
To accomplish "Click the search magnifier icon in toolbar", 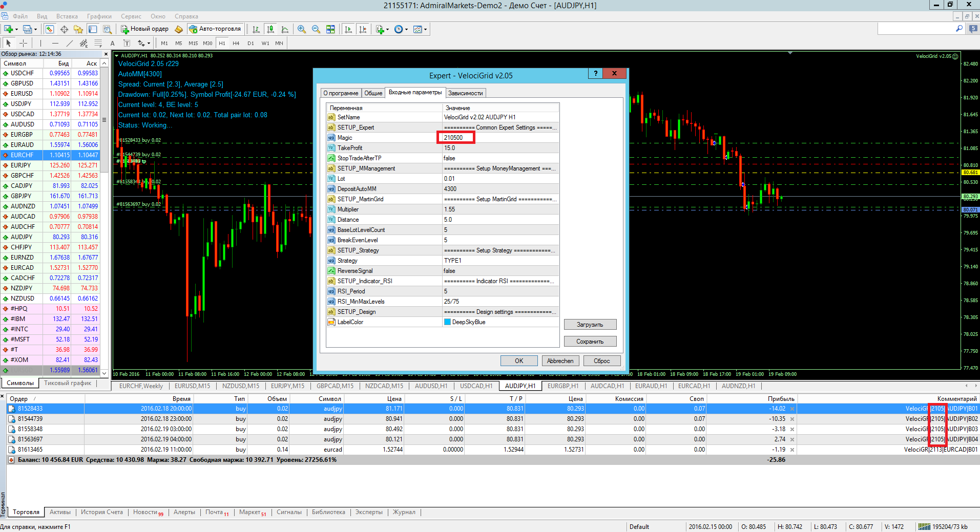I will [x=959, y=29].
